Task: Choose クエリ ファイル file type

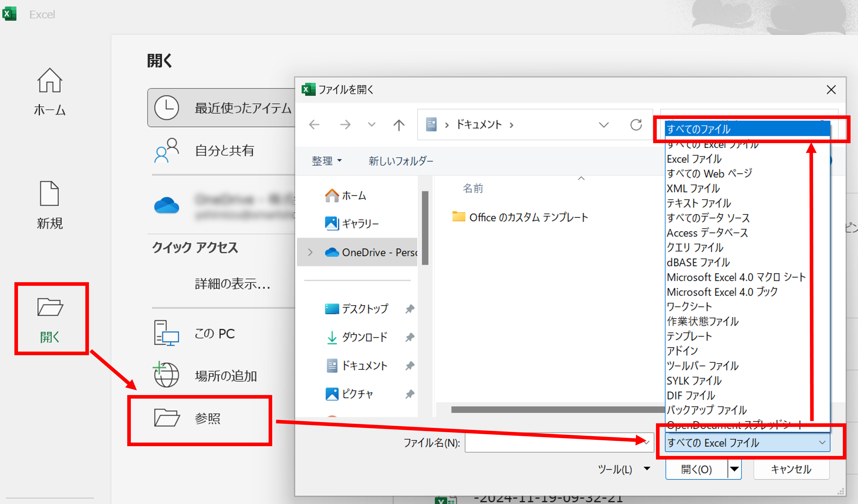Action: pos(747,247)
